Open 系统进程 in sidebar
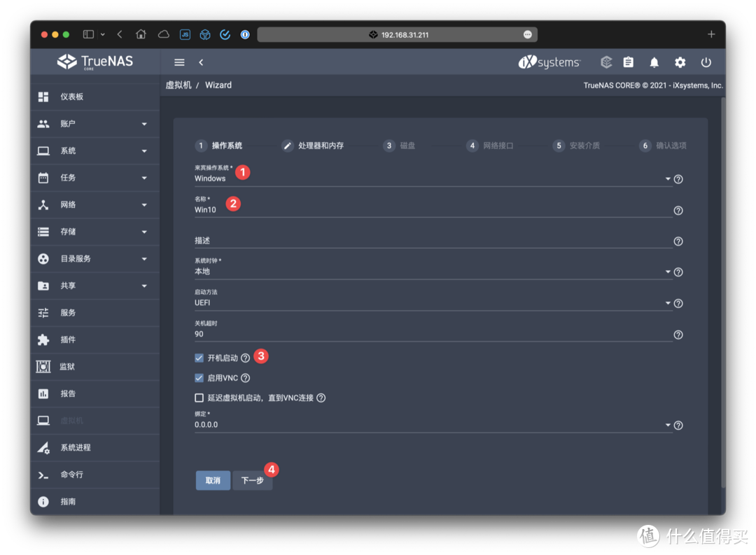This screenshot has width=756, height=555. (x=95, y=448)
